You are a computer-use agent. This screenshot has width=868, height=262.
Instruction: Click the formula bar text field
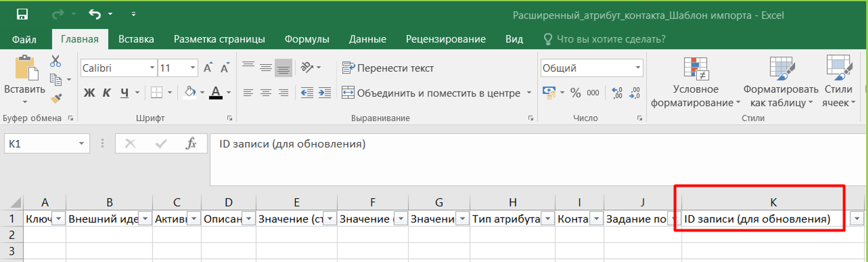(x=537, y=159)
